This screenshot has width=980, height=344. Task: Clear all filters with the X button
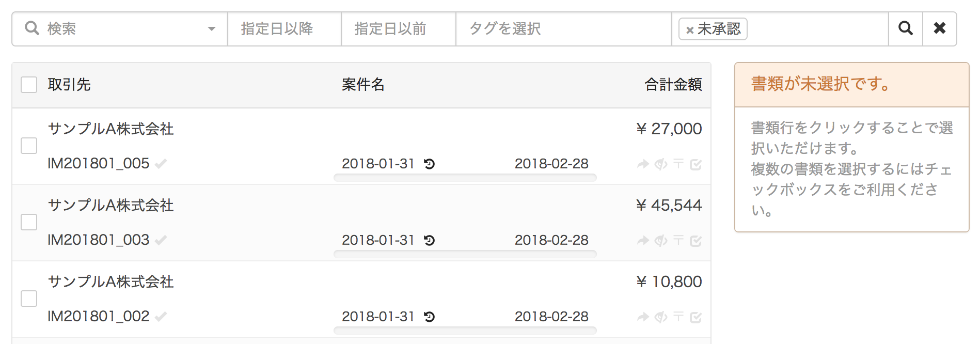point(940,29)
